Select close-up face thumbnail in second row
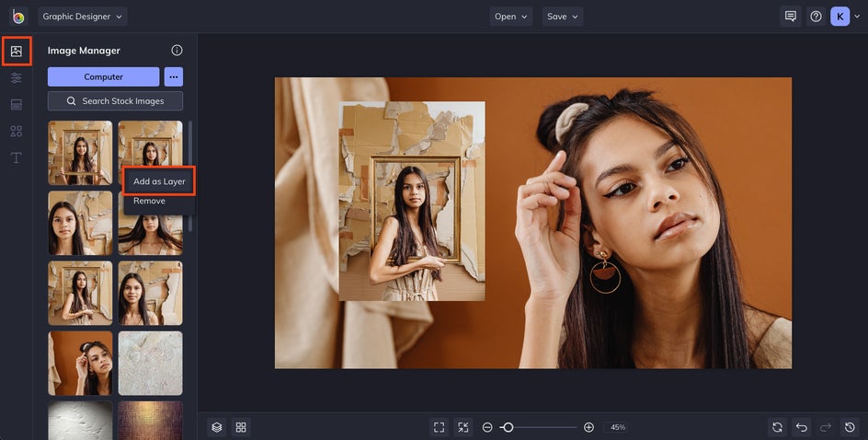Viewport: 868px width, 440px height. coord(80,224)
